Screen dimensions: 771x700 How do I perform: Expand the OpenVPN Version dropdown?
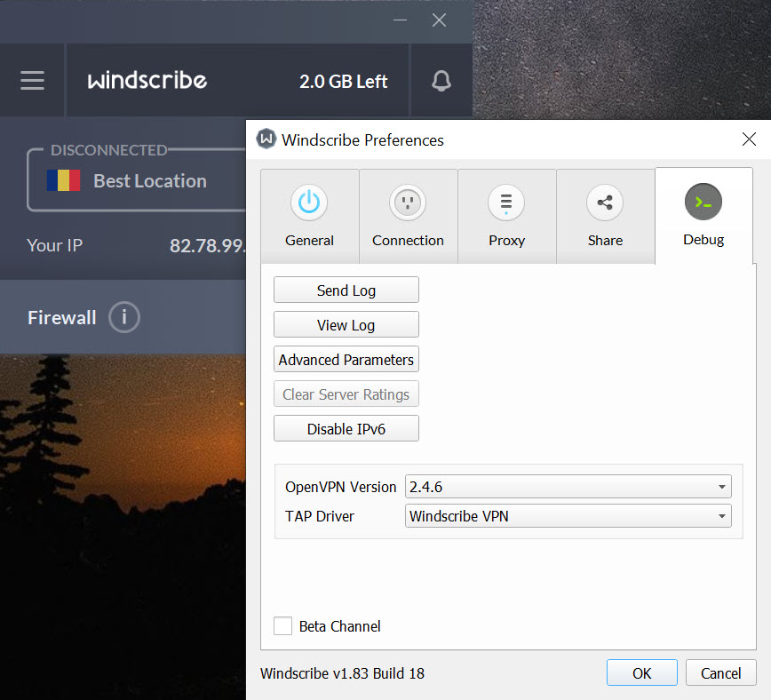click(x=568, y=487)
